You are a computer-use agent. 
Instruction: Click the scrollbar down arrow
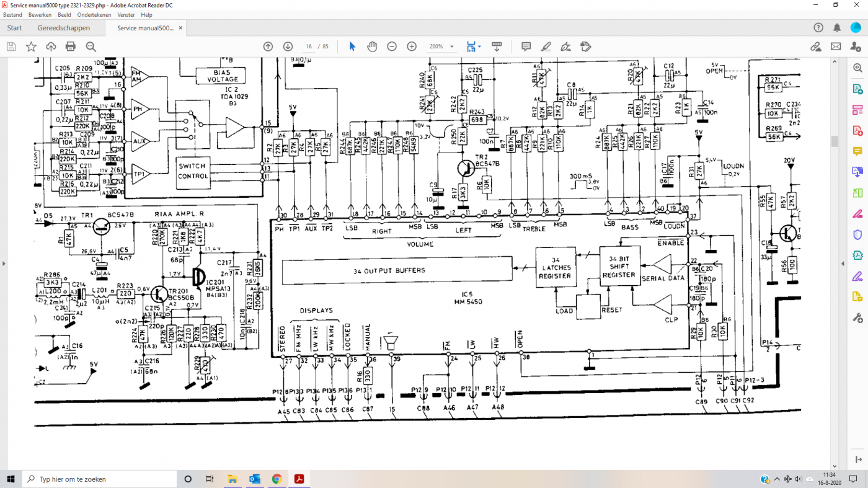(835, 466)
